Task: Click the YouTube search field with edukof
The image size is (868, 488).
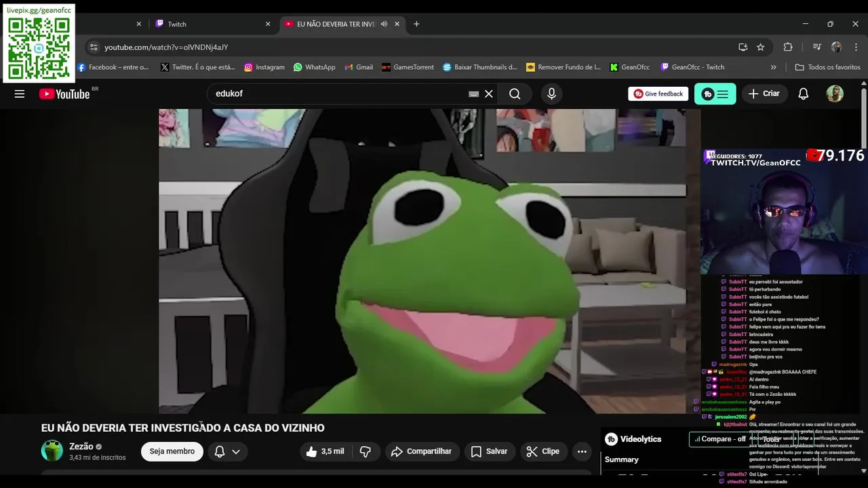Action: click(339, 94)
